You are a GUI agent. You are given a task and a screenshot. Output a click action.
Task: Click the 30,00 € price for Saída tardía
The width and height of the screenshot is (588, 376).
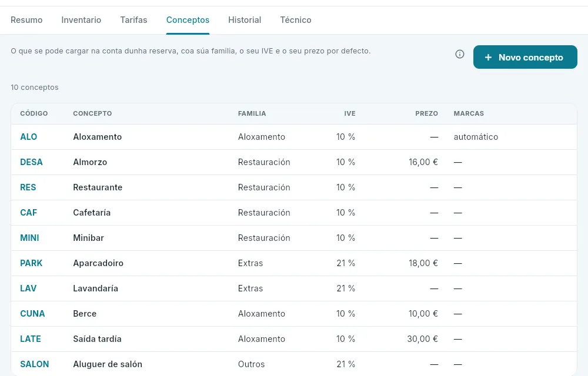(423, 339)
